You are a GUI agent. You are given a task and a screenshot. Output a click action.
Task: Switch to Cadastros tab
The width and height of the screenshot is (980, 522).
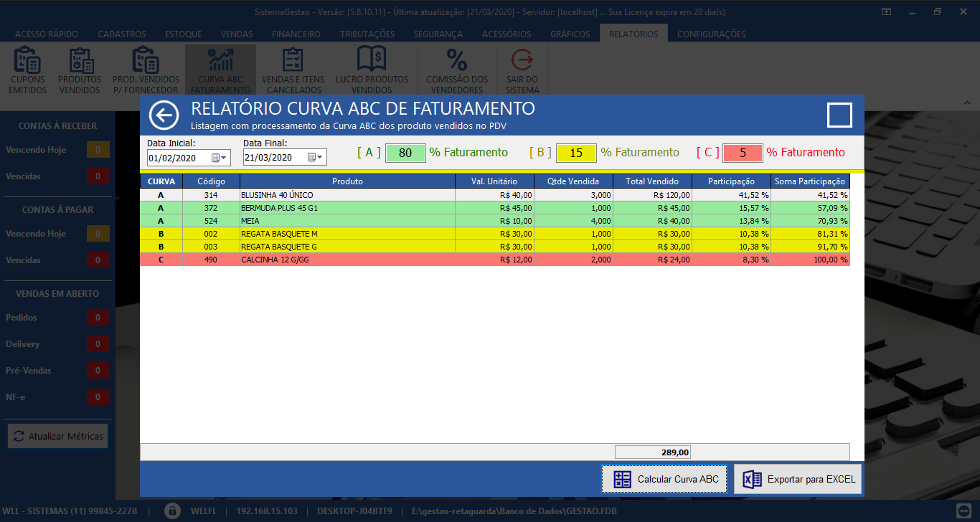tap(122, 34)
